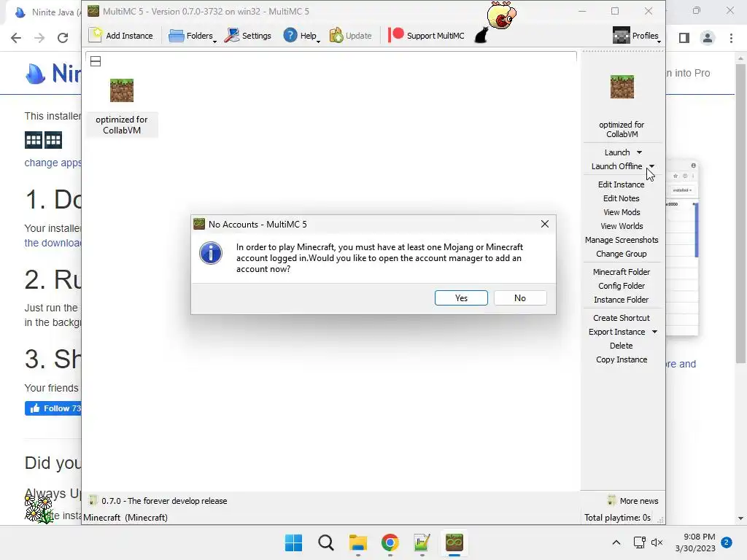Expand the Launch Offline dropdown arrow
Viewport: 747px width, 560px height.
pyautogui.click(x=651, y=166)
